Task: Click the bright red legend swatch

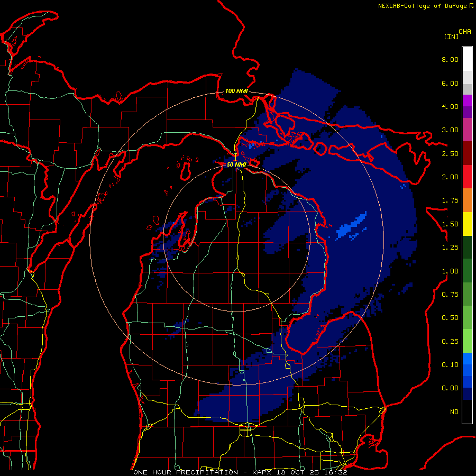Action: tap(467, 177)
